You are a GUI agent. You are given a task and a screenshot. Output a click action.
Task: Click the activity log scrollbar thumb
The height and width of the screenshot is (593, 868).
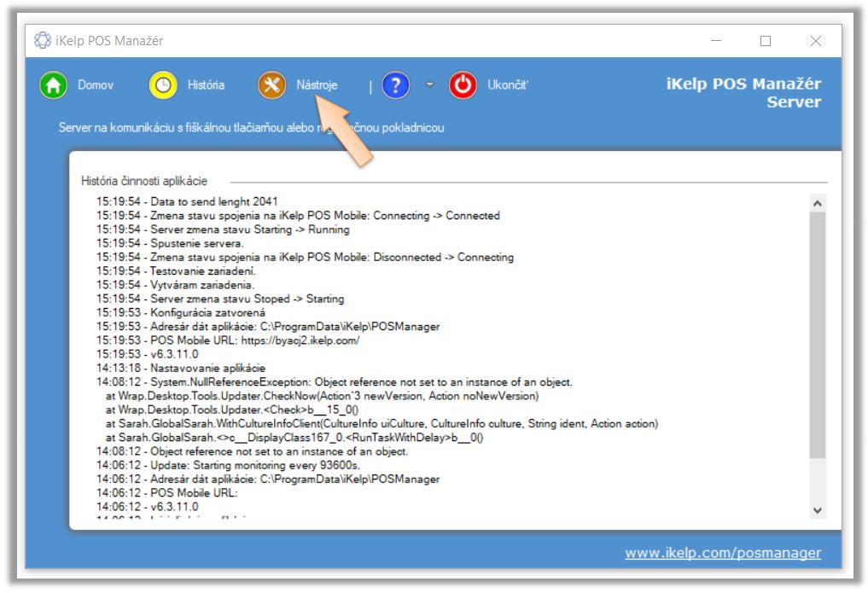(817, 333)
